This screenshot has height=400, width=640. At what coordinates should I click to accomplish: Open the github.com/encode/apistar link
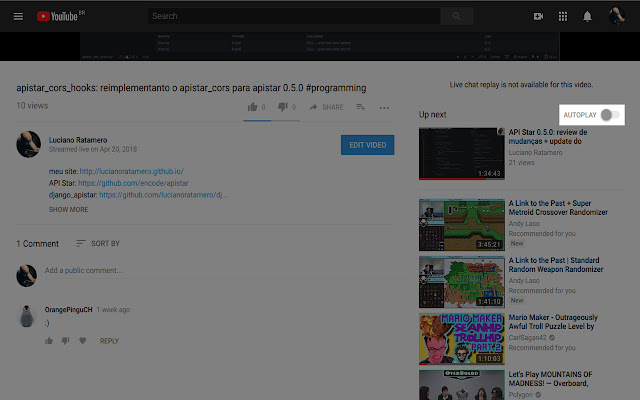coord(133,183)
